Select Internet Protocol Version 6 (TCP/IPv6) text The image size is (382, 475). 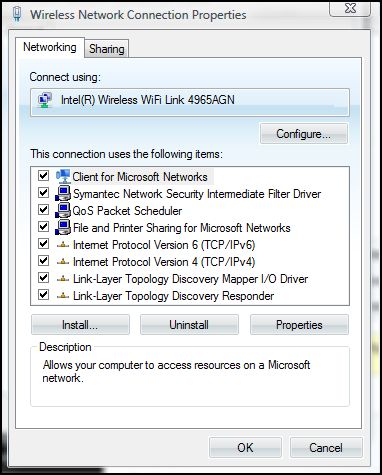tap(164, 245)
